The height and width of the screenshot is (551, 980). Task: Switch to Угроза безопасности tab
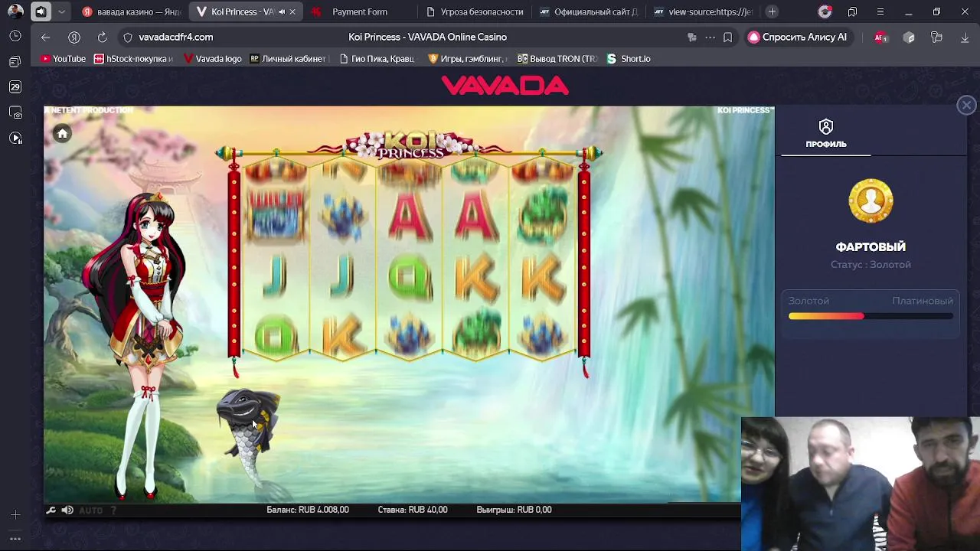coord(475,11)
